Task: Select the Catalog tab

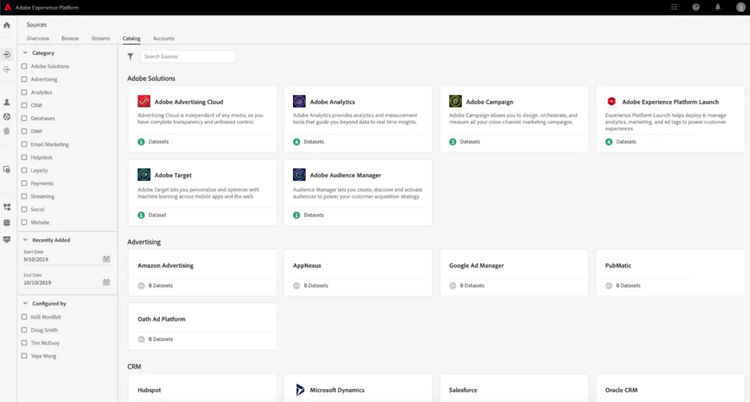Action: click(x=132, y=38)
